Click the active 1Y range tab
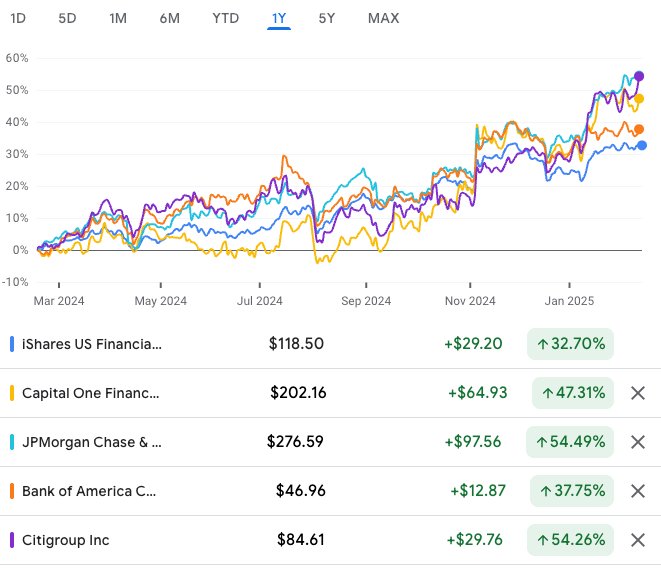The width and height of the screenshot is (661, 573). point(279,19)
